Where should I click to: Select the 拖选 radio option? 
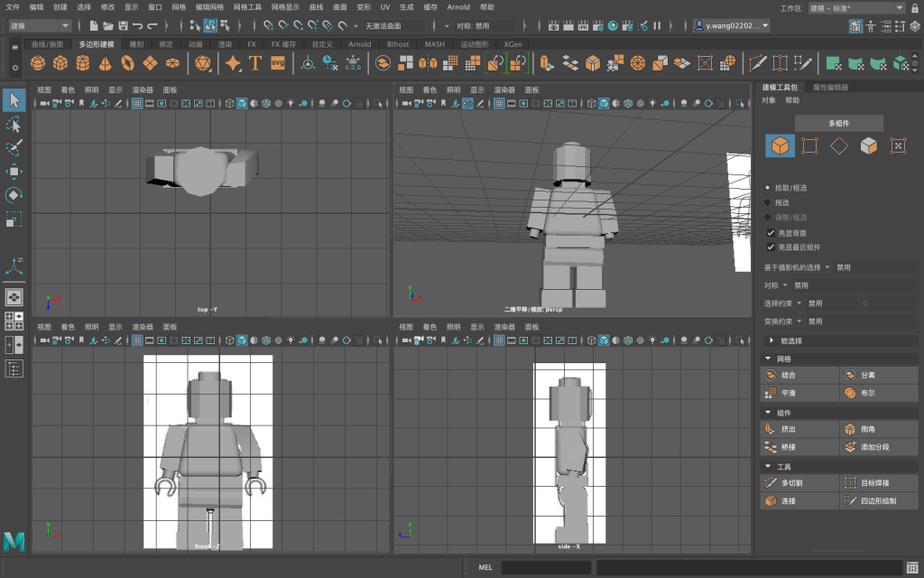coord(767,202)
